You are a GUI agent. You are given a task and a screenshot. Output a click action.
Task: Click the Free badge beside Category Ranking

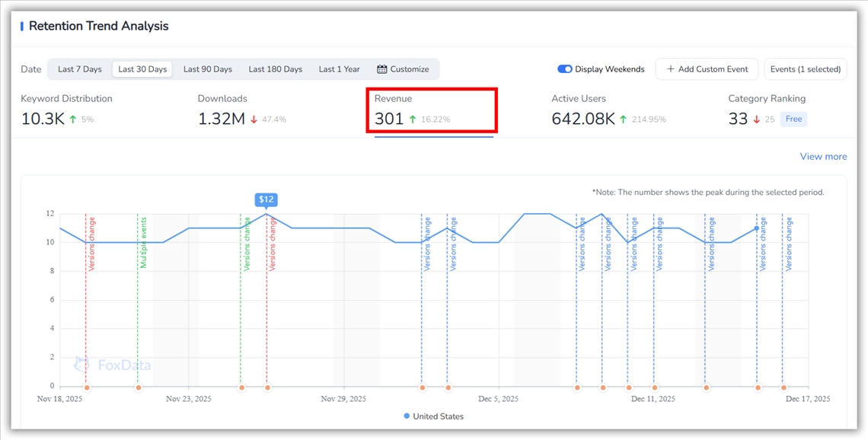point(793,119)
